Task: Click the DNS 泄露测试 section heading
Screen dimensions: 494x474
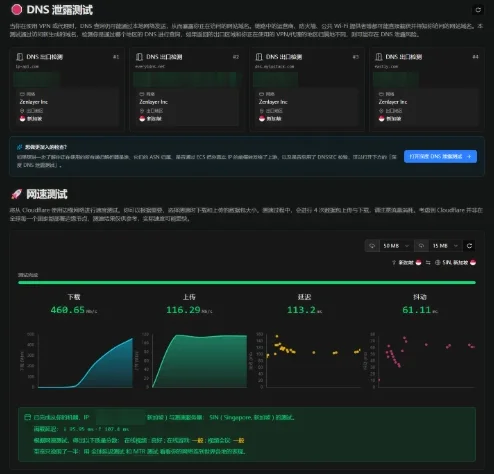Action: pyautogui.click(x=59, y=10)
